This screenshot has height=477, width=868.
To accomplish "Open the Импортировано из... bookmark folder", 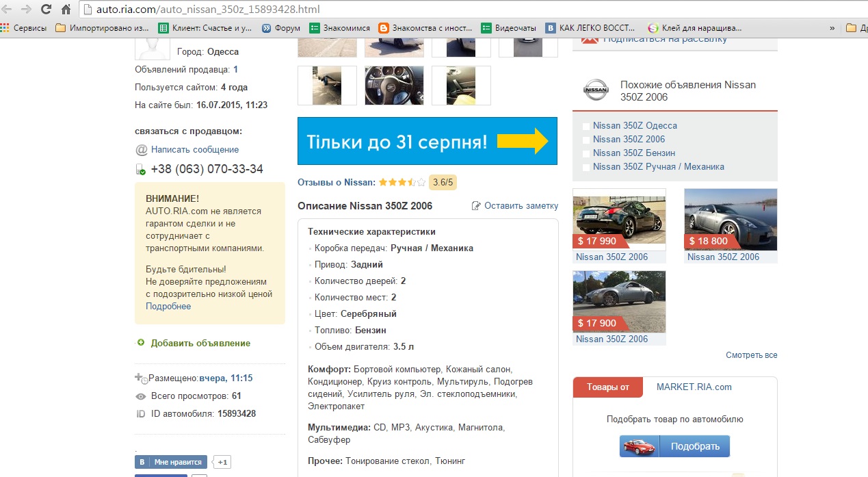I will (x=103, y=28).
